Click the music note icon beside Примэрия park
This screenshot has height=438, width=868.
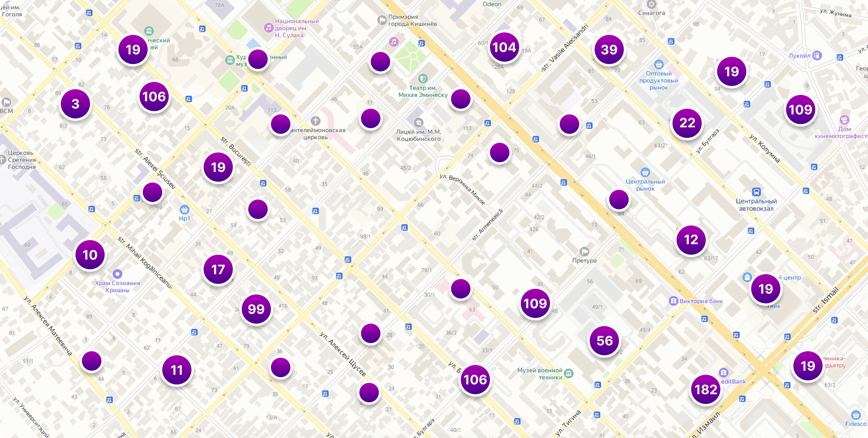pyautogui.click(x=393, y=41)
